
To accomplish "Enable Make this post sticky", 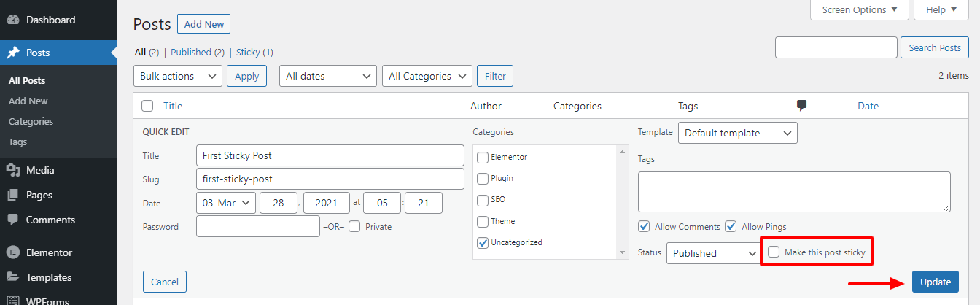I will 774,252.
